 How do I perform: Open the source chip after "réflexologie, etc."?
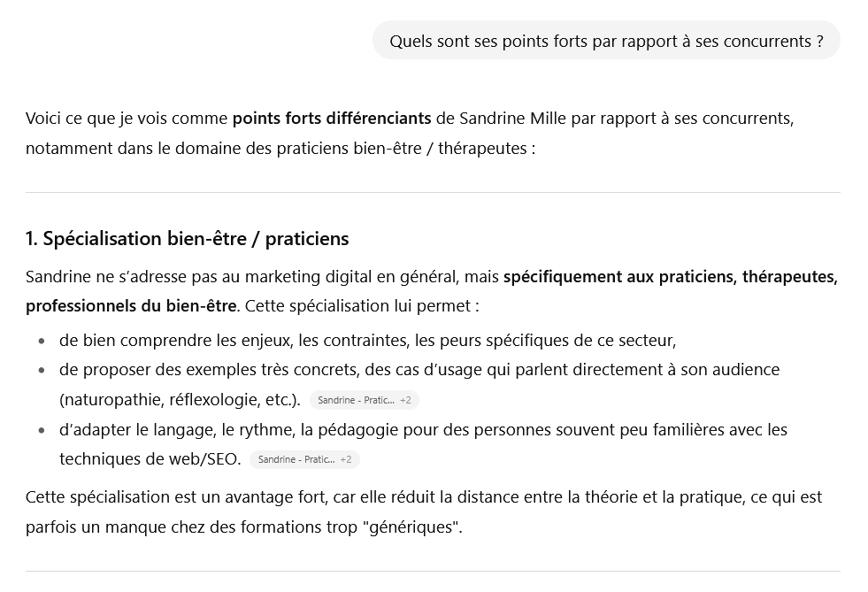(x=355, y=400)
